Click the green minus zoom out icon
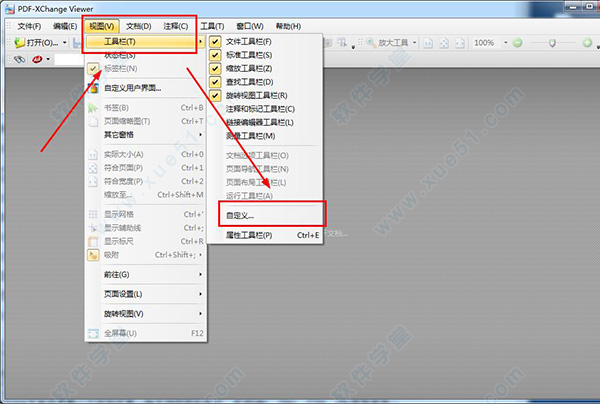Image resolution: width=600 pixels, height=404 pixels. pyautogui.click(x=517, y=43)
